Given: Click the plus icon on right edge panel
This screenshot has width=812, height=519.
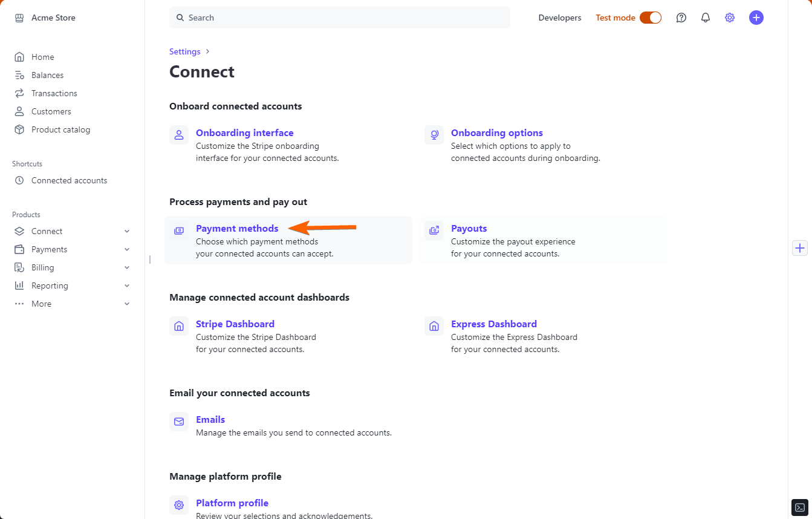Looking at the screenshot, I should click(800, 248).
